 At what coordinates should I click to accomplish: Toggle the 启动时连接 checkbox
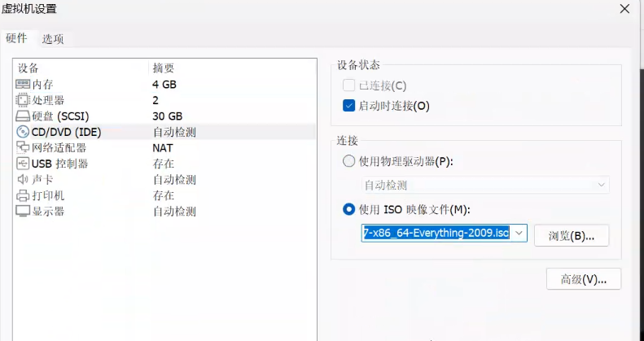[x=349, y=106]
